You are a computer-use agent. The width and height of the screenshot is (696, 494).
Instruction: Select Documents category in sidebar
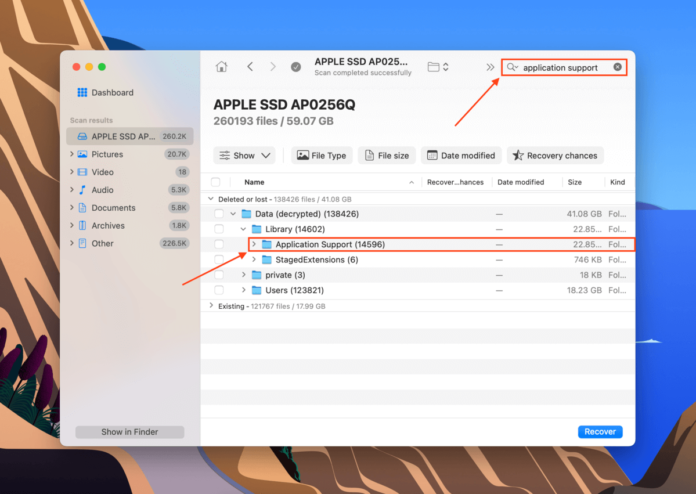coord(113,208)
